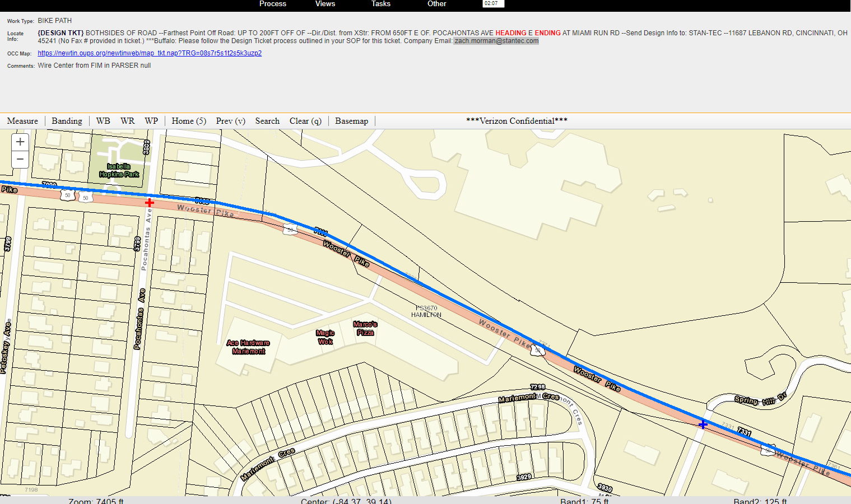Zoom in with the plus button

[x=20, y=142]
